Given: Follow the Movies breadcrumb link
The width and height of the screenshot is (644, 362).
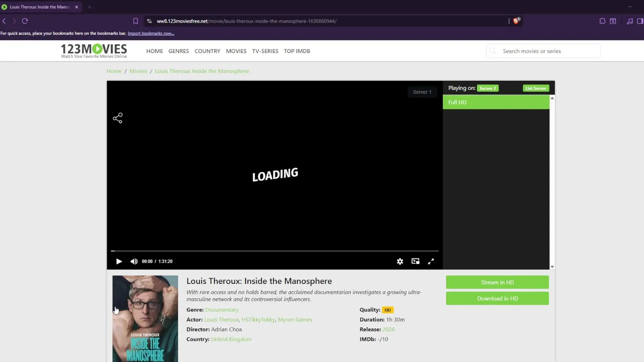Looking at the screenshot, I should (138, 71).
